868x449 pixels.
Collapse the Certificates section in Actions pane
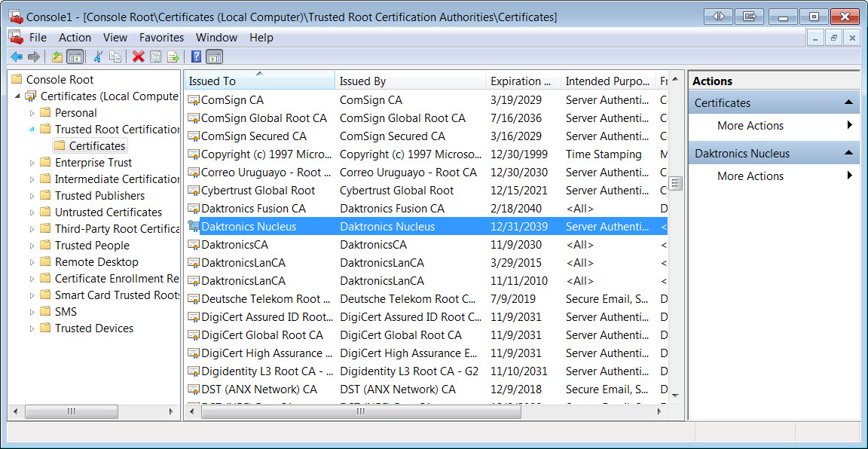[848, 102]
